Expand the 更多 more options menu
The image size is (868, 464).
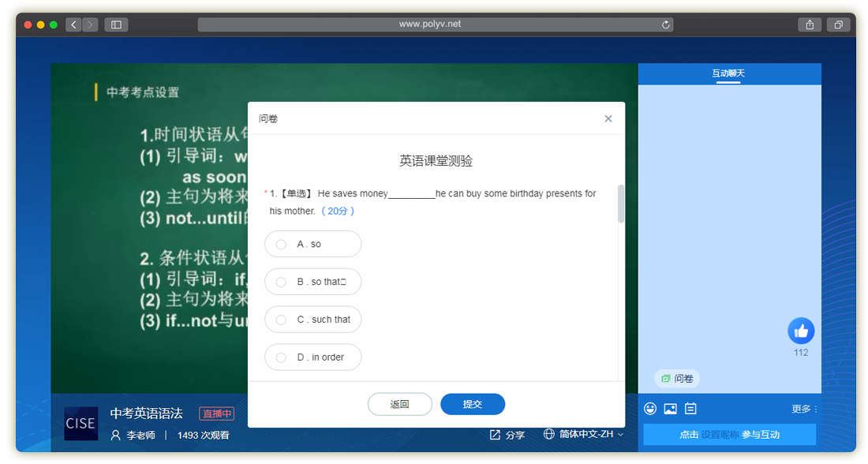(x=804, y=409)
